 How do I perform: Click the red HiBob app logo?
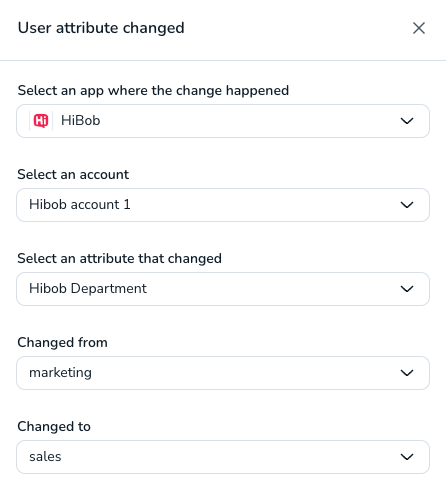41,121
